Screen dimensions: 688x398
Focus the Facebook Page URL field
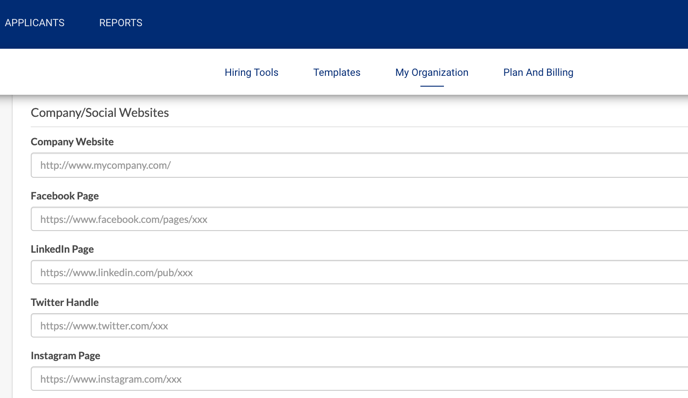(x=359, y=219)
